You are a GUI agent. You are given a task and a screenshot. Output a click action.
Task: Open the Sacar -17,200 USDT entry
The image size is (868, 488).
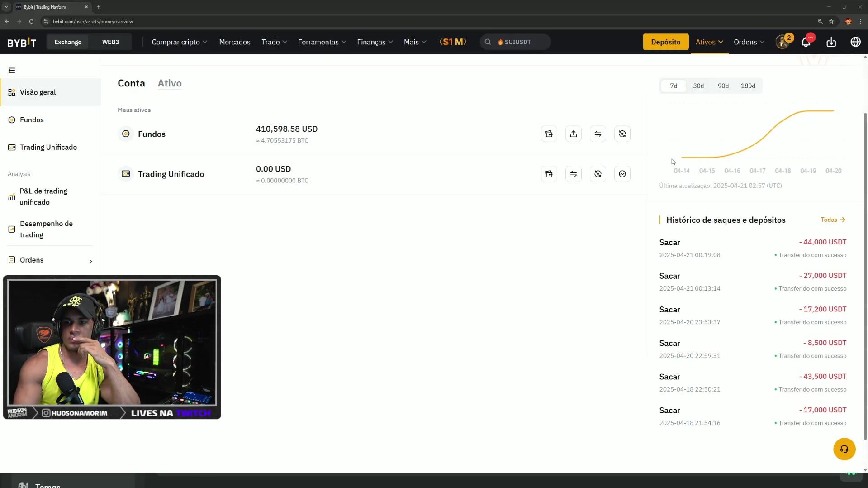tap(753, 316)
